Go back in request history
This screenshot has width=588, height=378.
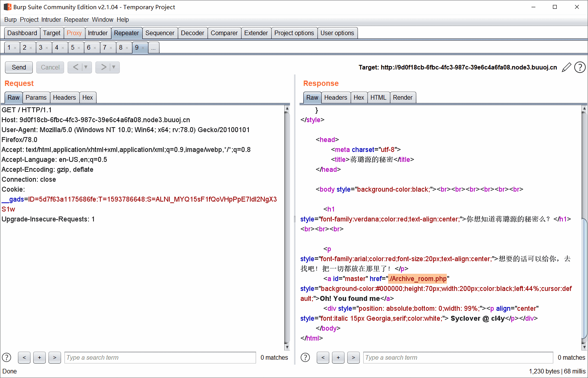76,67
